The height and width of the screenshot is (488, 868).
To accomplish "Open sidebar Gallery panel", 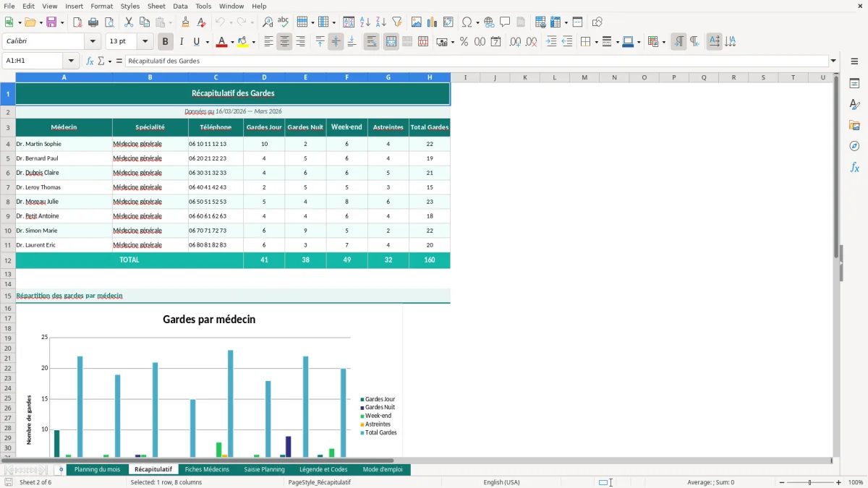I will pyautogui.click(x=854, y=125).
